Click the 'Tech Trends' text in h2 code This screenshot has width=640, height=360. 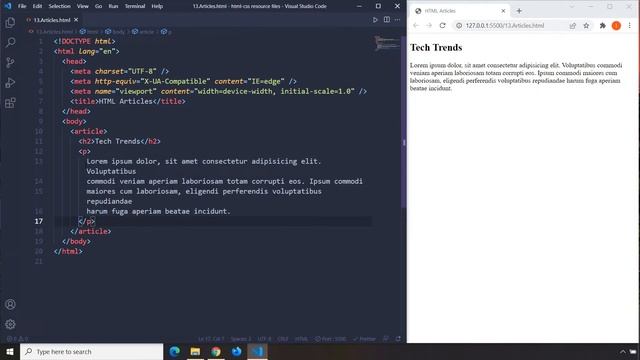pos(118,141)
